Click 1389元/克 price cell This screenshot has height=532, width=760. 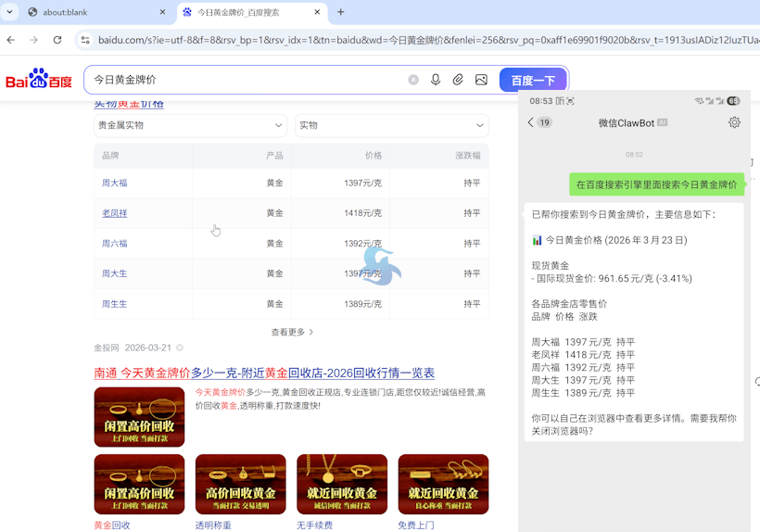pyautogui.click(x=362, y=304)
